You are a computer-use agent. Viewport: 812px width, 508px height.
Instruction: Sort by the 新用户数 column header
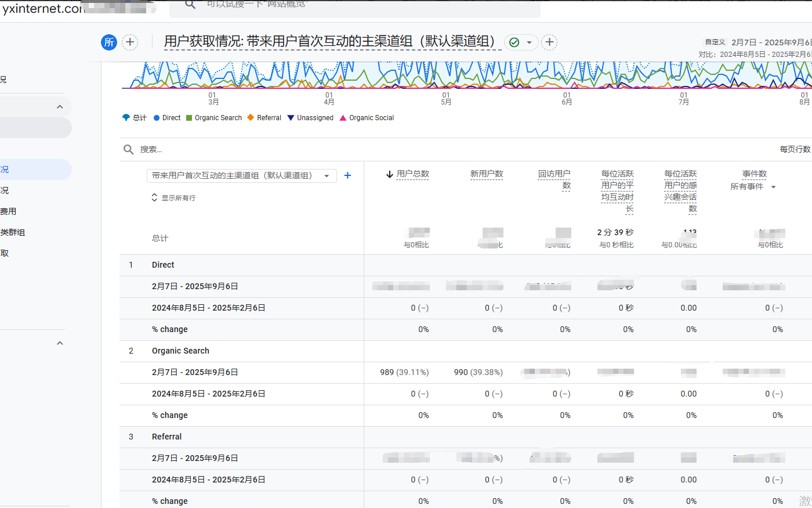[486, 174]
